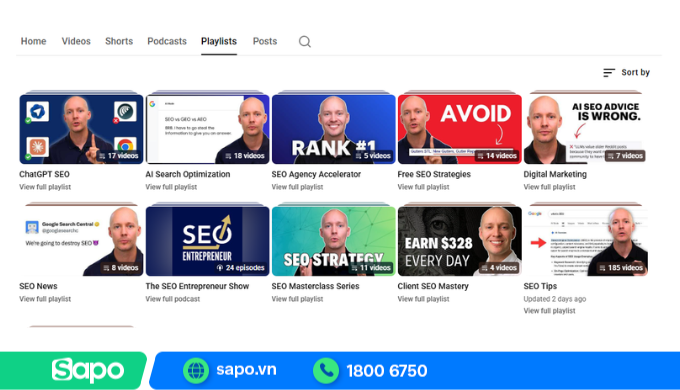The image size is (680, 390).
Task: Click the 5 videos badge on SEO Agency Accelerator
Action: (373, 156)
